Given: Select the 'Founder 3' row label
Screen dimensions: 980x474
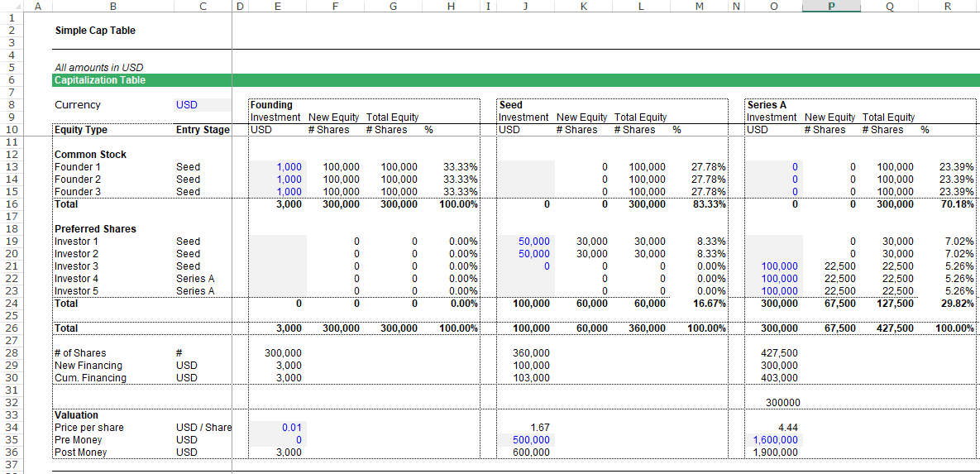Looking at the screenshot, I should (78, 191).
